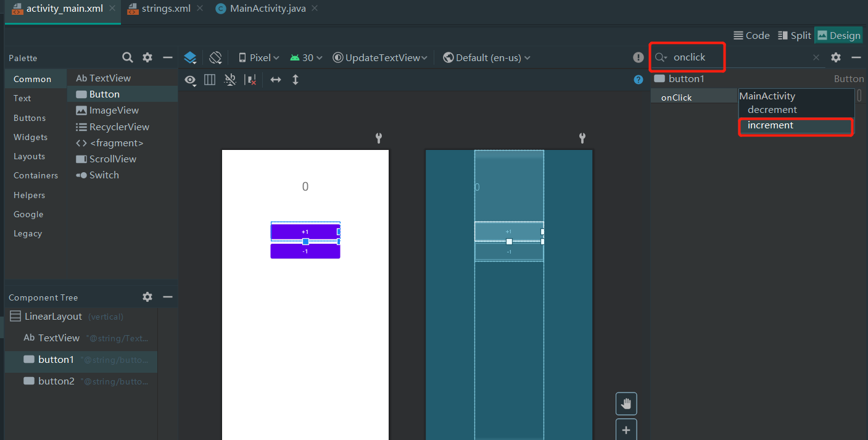Clear the attribute search field
Viewport: 868px width, 440px height.
[816, 57]
